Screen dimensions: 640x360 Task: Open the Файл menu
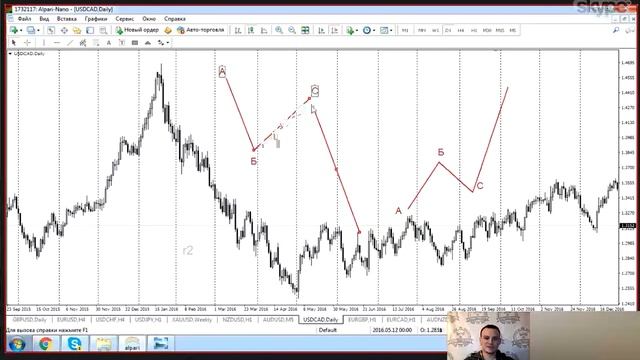coord(24,19)
